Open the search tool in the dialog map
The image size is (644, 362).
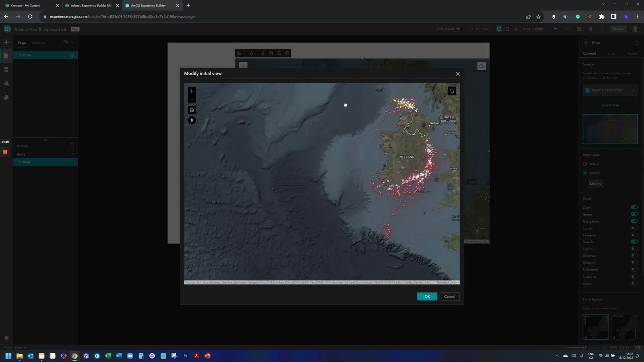(452, 91)
